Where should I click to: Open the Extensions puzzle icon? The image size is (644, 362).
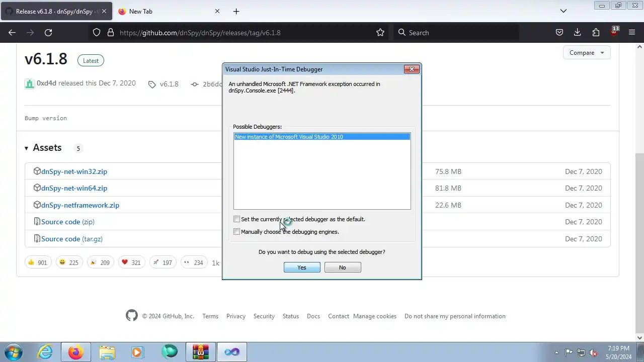click(x=596, y=32)
